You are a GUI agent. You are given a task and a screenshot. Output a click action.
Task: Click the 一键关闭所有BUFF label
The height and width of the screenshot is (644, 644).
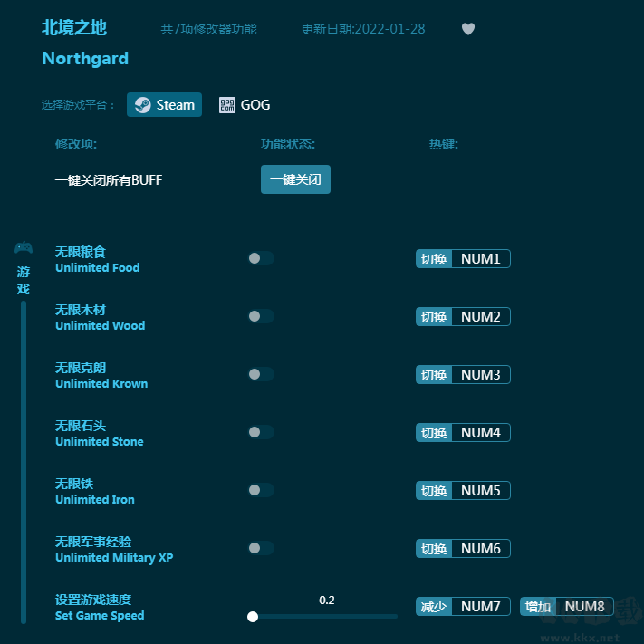click(109, 180)
